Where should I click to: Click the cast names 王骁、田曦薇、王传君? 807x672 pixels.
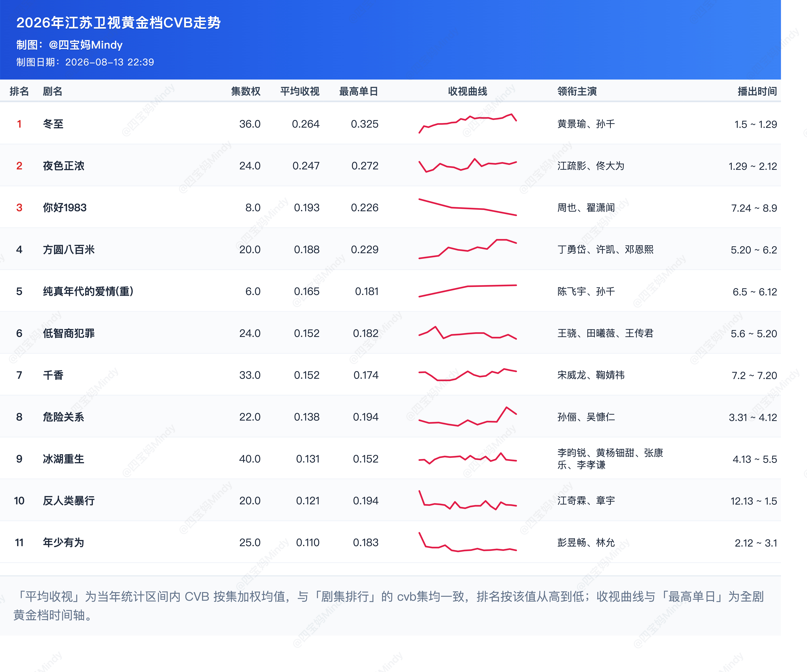pos(605,333)
